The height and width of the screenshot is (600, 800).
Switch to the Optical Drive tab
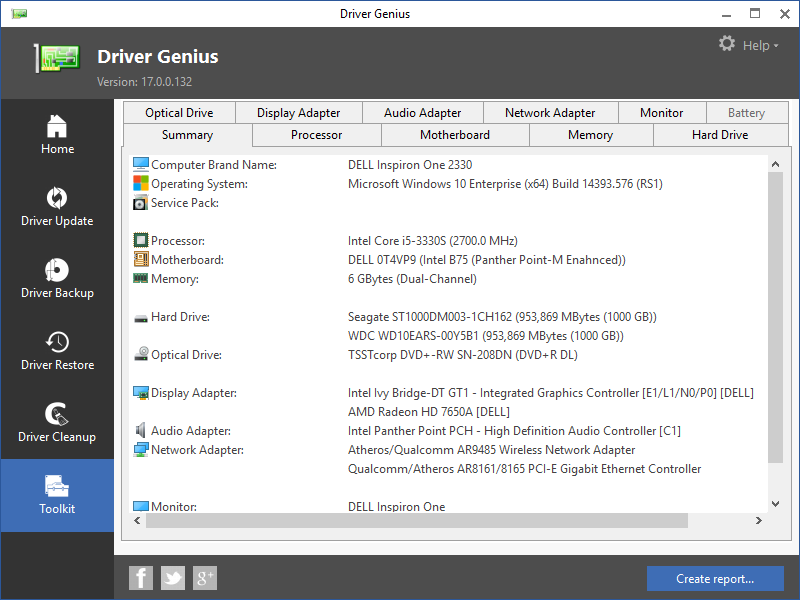(x=179, y=113)
